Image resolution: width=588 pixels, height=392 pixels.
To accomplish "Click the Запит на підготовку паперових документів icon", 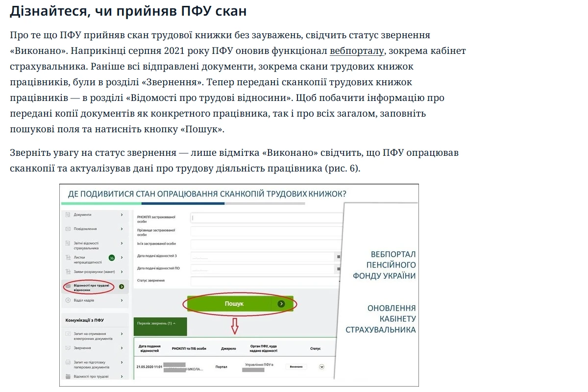I will pos(68,363).
